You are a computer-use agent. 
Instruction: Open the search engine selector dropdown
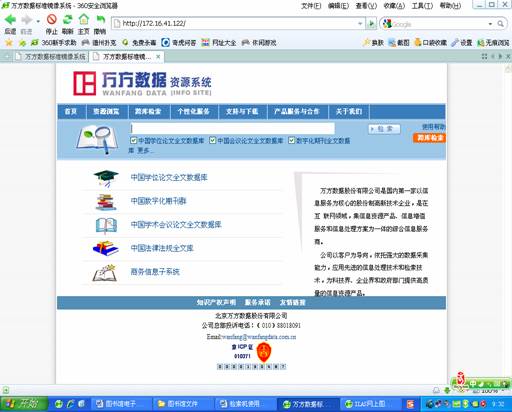[490, 24]
